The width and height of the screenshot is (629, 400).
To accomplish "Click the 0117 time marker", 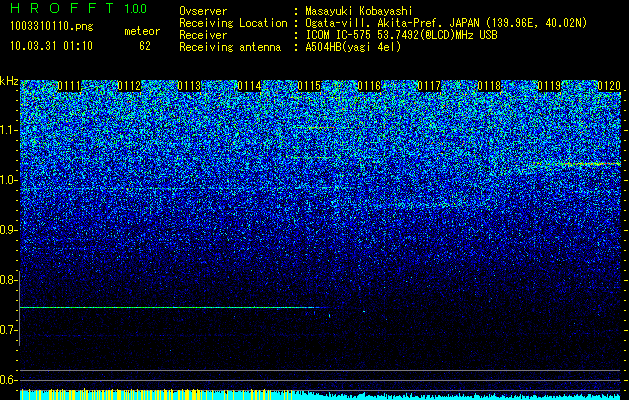I will pyautogui.click(x=429, y=86).
